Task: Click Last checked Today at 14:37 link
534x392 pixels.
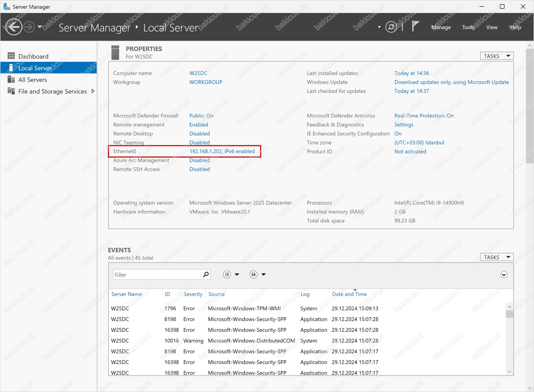Action: 412,91
